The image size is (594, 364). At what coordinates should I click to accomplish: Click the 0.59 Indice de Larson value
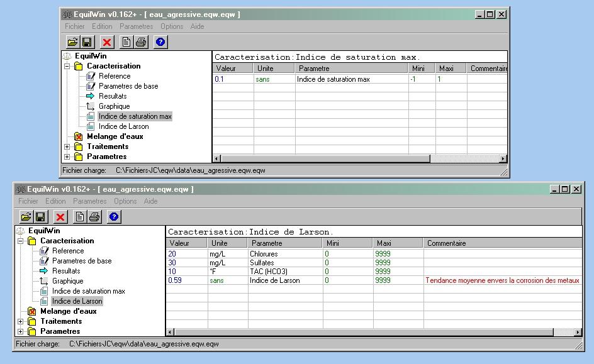point(187,280)
